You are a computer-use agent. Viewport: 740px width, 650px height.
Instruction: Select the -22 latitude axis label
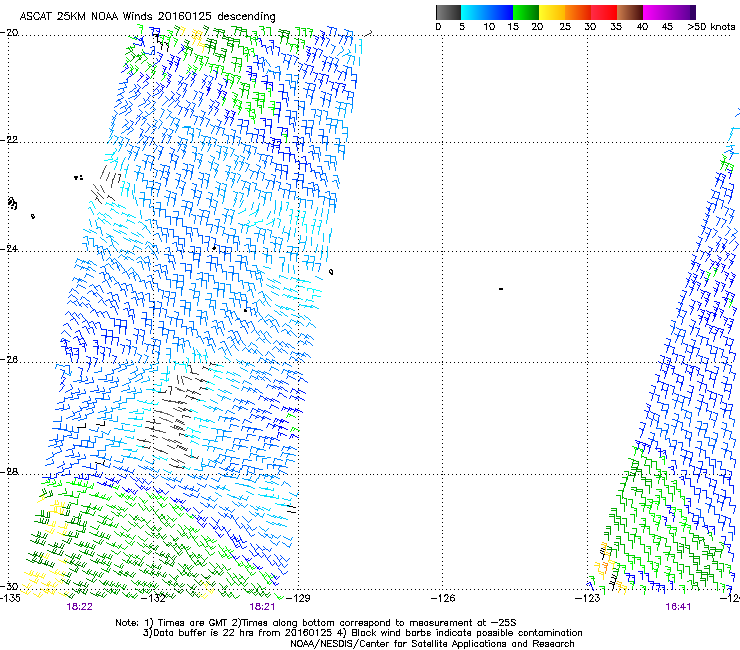[x=9, y=140]
